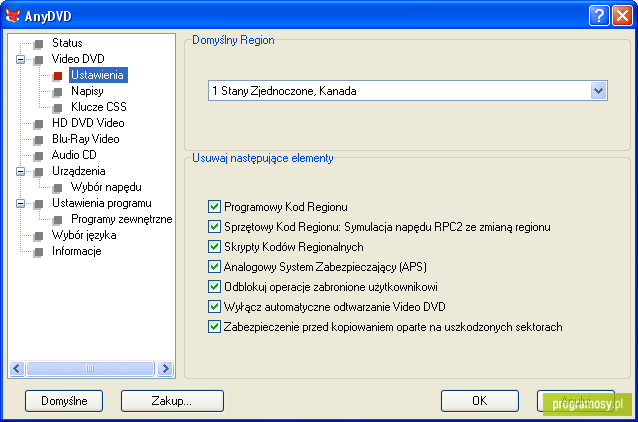Screen dimensions: 638x422
Task: Click the gray square icon beside Programy zewnętrzne
Action: pos(58,220)
